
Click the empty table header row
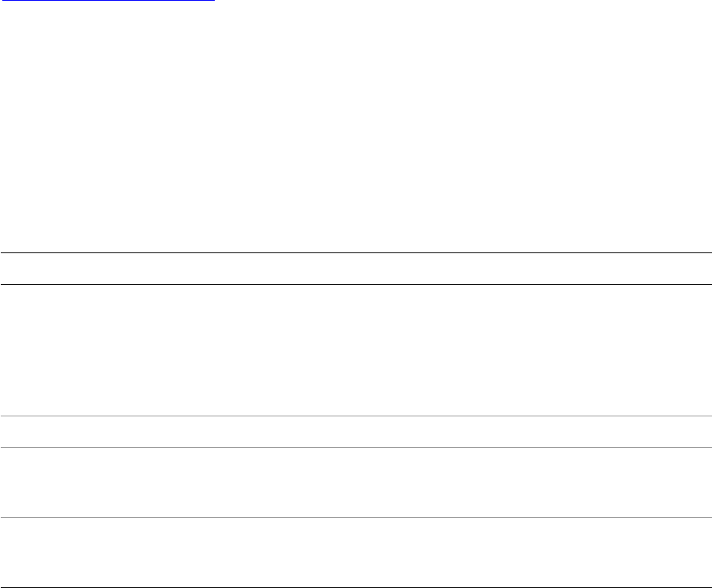pyautogui.click(x=356, y=269)
